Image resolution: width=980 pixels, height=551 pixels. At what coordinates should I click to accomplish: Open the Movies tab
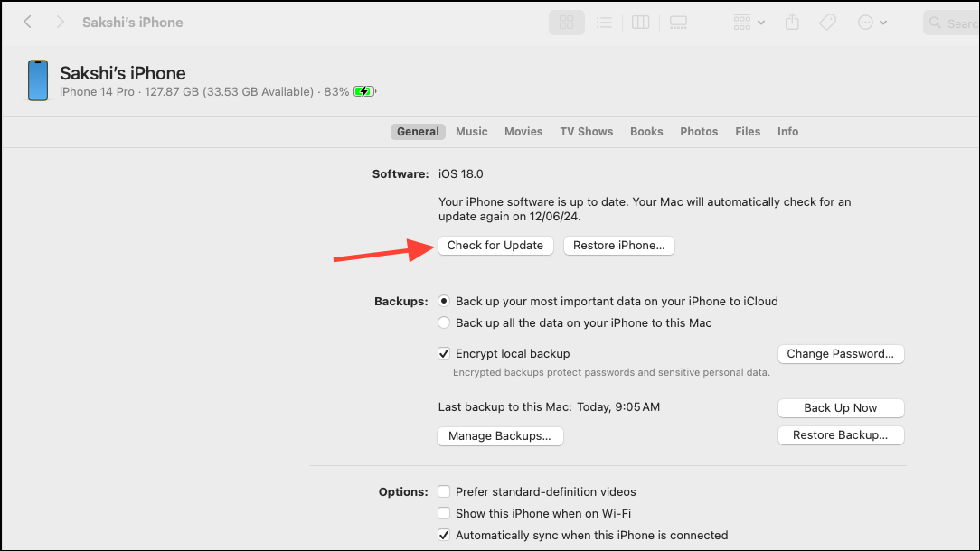pos(523,132)
